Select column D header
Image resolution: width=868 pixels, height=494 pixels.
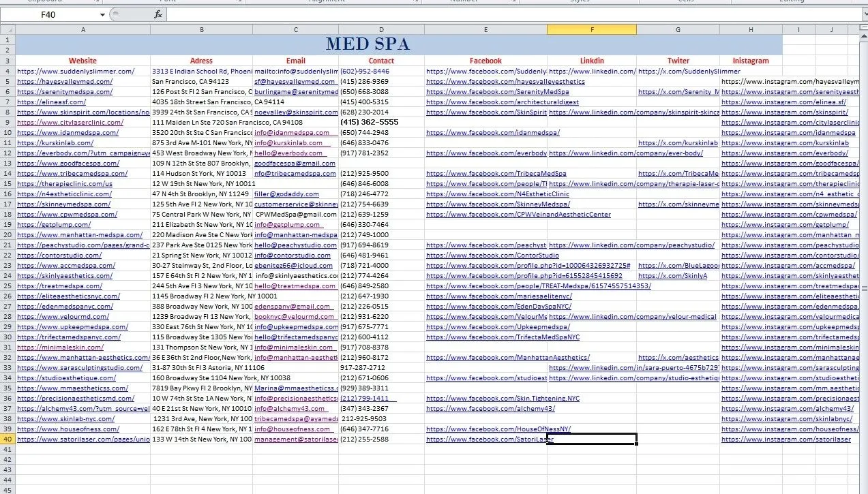(382, 29)
